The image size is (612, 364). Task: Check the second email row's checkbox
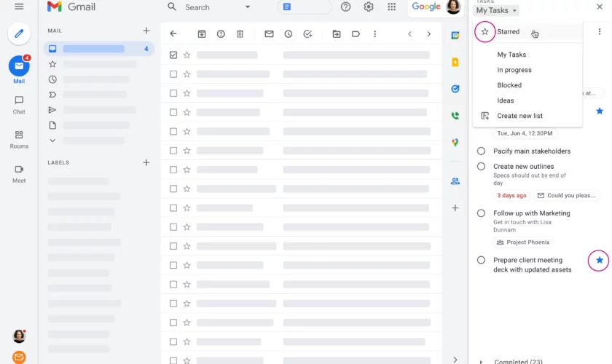point(173,74)
